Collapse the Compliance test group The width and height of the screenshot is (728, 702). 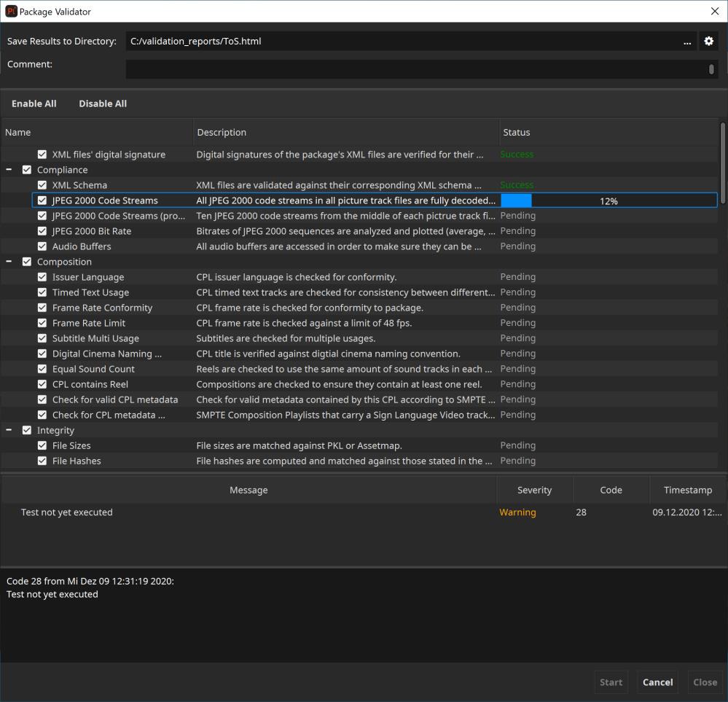point(9,170)
